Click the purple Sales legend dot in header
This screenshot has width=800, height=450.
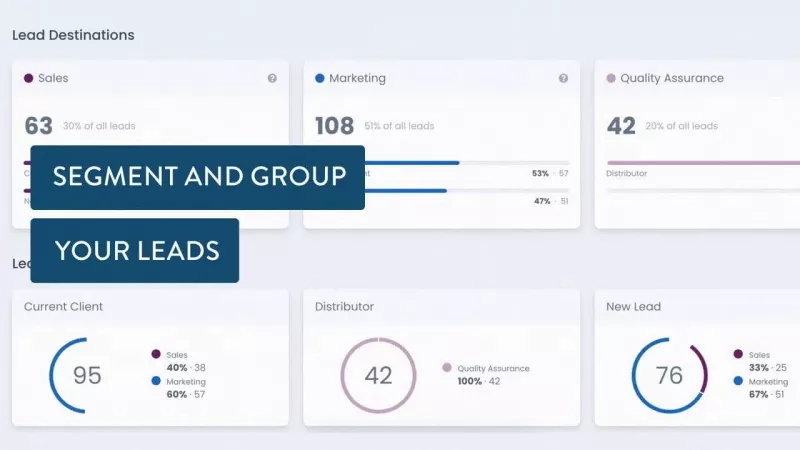point(29,78)
